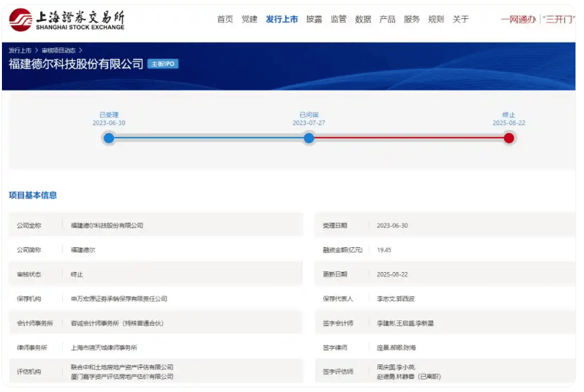Screen dimensions: 584x392
Task: Click the red 终止 timeline dot
Action: pyautogui.click(x=509, y=138)
